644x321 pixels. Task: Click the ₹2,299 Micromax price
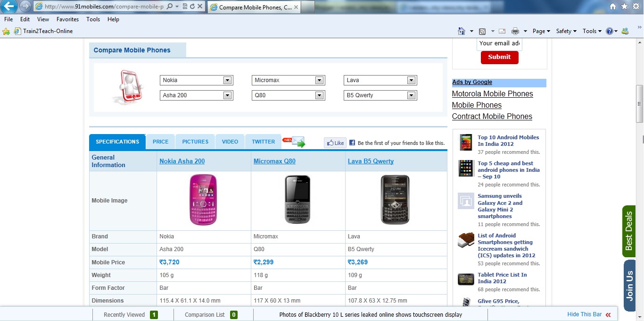click(264, 262)
